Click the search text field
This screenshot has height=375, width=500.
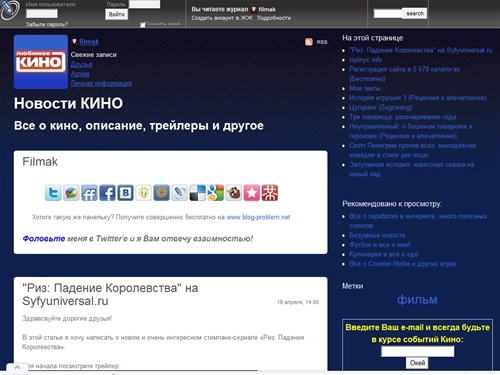click(388, 13)
